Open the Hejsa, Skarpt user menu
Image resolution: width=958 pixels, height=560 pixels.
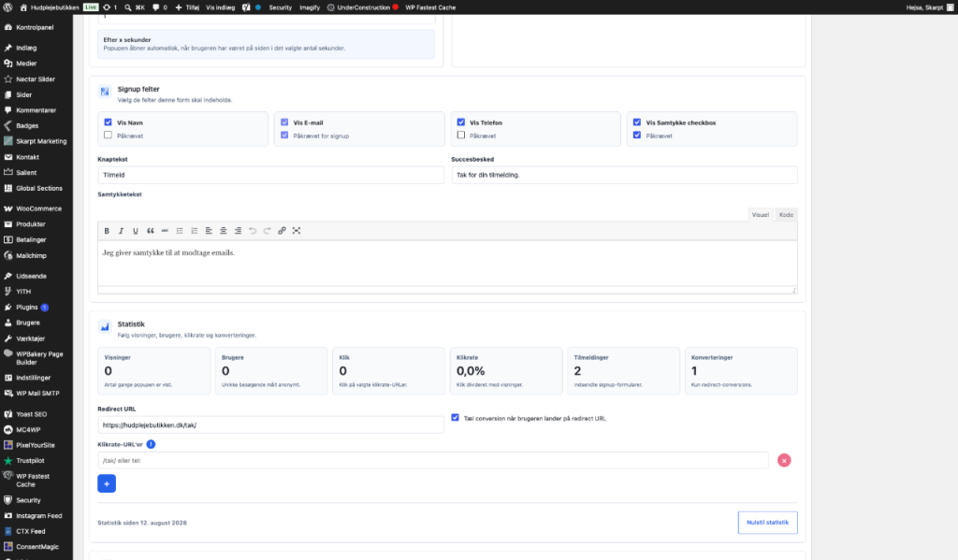click(929, 7)
